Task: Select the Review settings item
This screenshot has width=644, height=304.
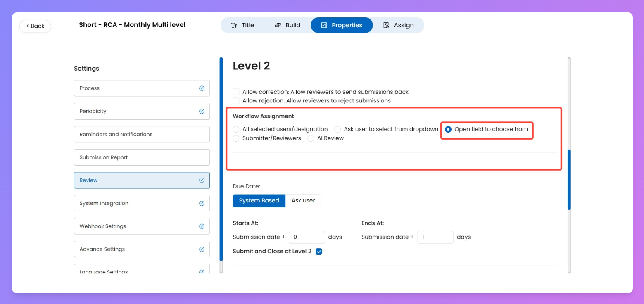Action: tap(142, 180)
